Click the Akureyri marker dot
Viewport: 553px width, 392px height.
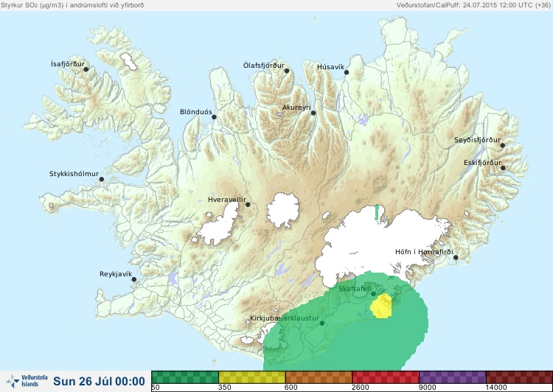click(x=313, y=113)
